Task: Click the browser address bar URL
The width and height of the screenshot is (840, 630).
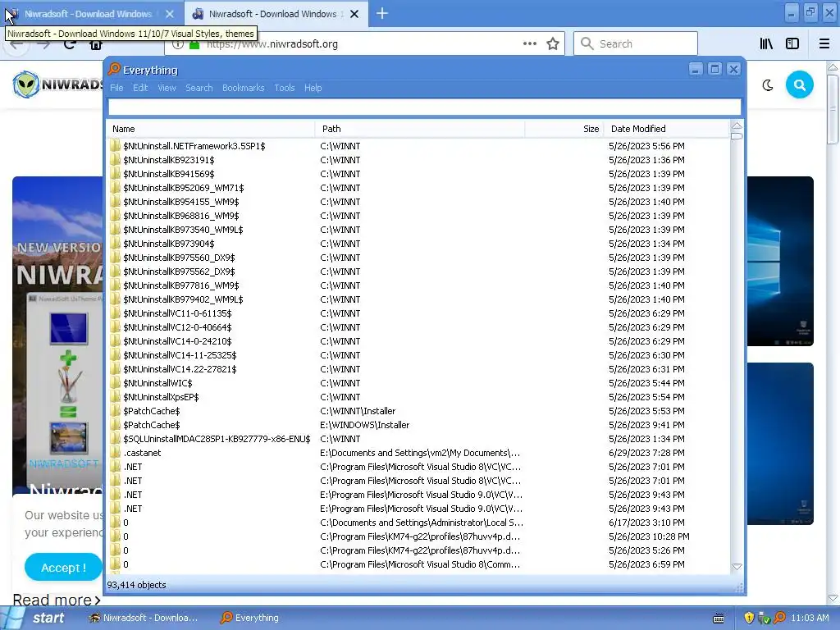Action: tap(272, 44)
